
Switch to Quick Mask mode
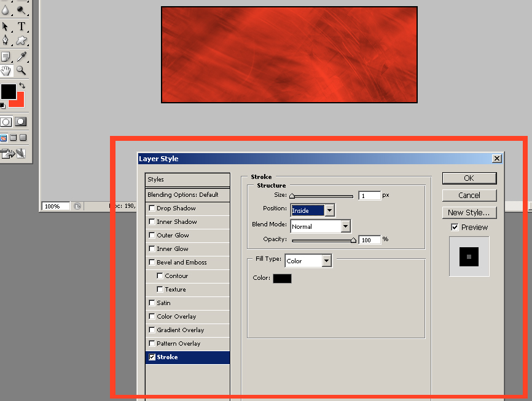[x=21, y=122]
